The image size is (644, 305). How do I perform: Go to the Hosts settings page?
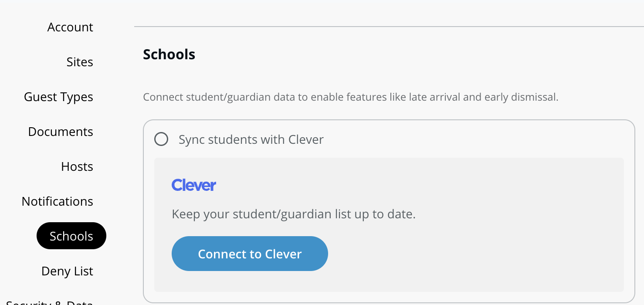tap(77, 166)
